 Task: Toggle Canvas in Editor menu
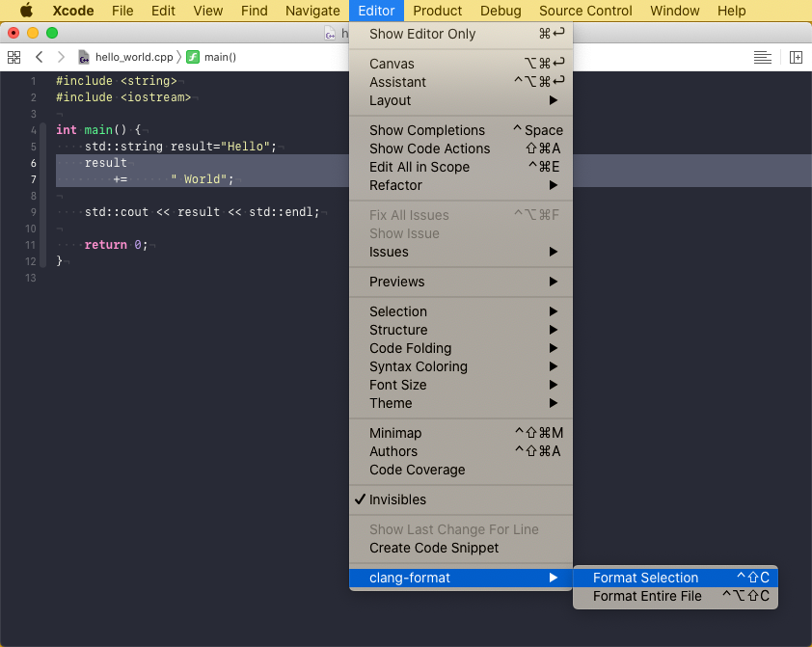(x=461, y=64)
